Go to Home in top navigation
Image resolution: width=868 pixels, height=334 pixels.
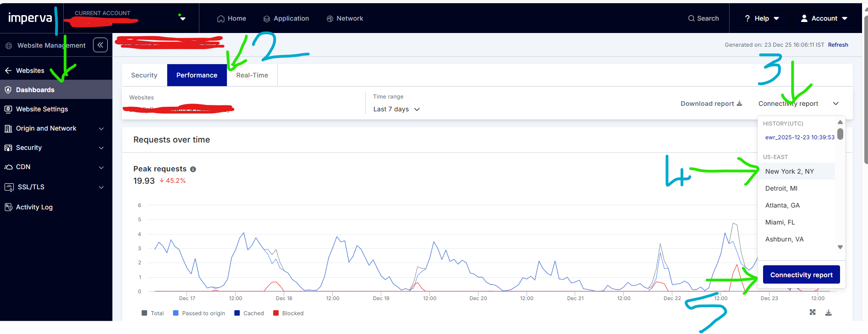click(x=231, y=18)
